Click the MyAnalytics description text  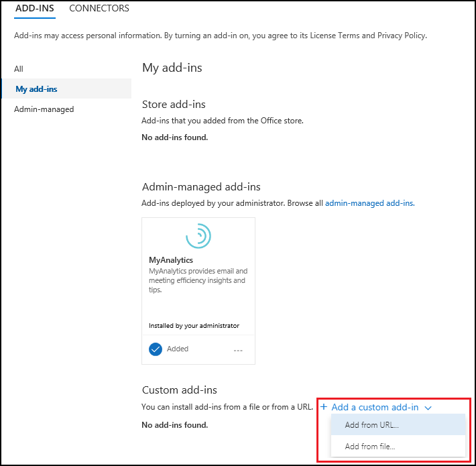tap(198, 280)
